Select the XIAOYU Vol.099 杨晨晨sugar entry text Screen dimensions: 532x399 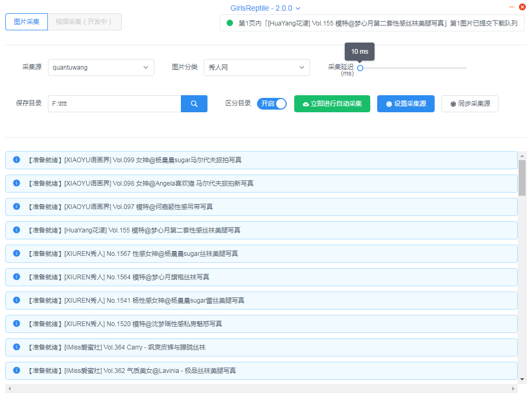[134, 160]
